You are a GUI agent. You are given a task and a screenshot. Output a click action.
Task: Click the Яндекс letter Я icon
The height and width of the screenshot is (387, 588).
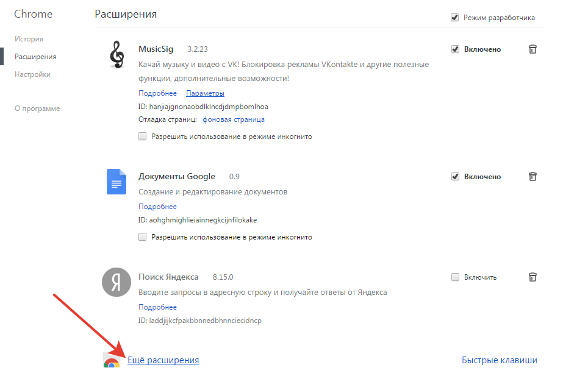(117, 282)
